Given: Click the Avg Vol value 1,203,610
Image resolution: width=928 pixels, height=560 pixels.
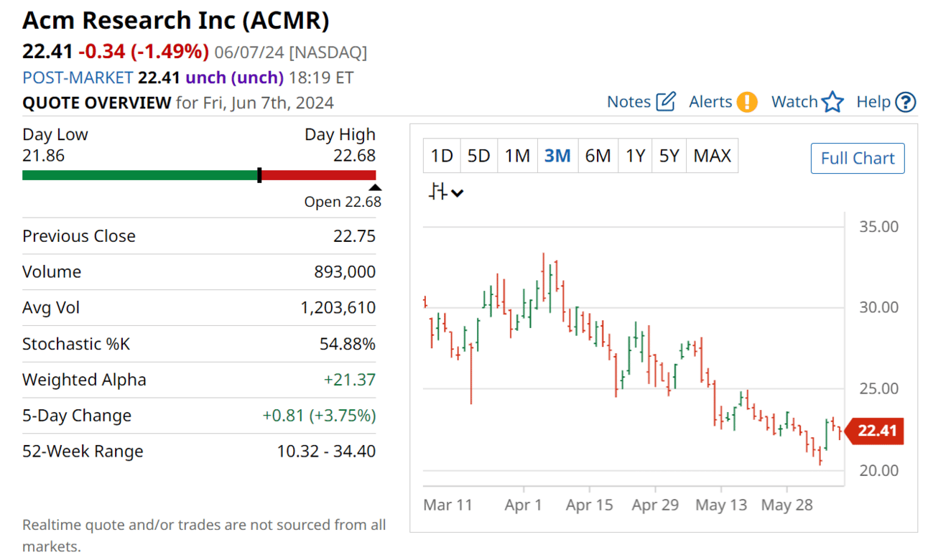Looking at the screenshot, I should tap(338, 308).
